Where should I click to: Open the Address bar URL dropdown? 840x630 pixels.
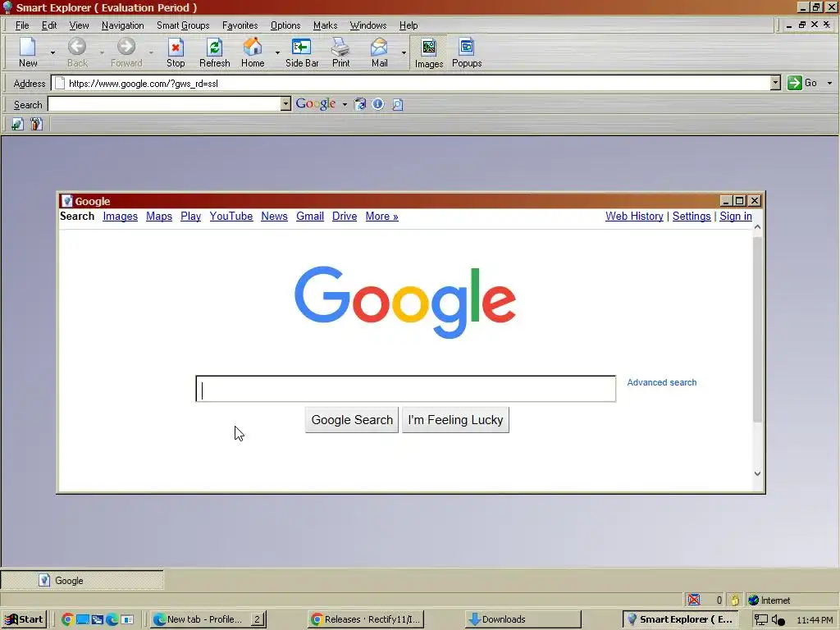[775, 83]
